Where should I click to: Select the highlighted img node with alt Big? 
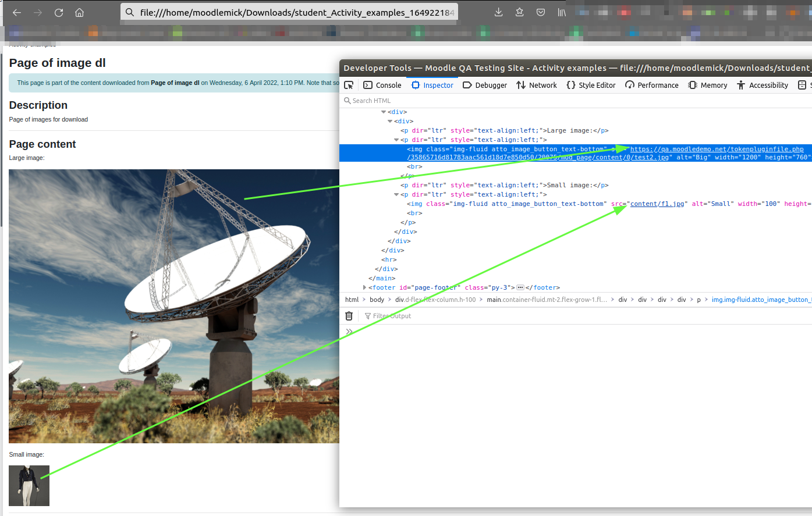(576, 153)
